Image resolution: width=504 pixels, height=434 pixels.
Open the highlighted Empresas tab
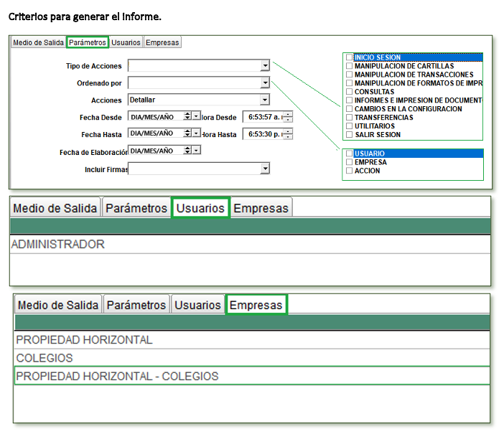[x=256, y=305]
